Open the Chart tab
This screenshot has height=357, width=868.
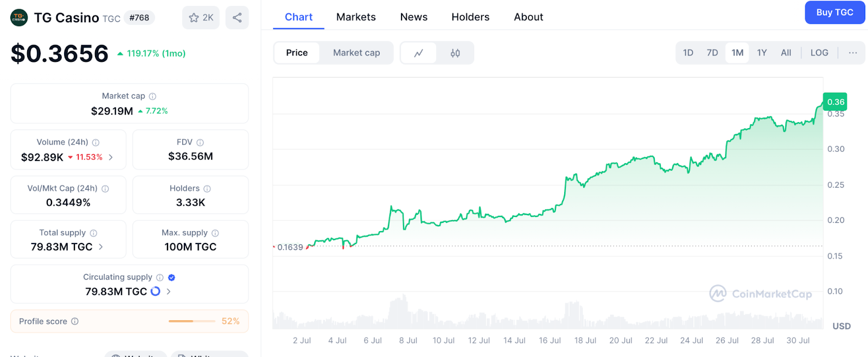[299, 17]
